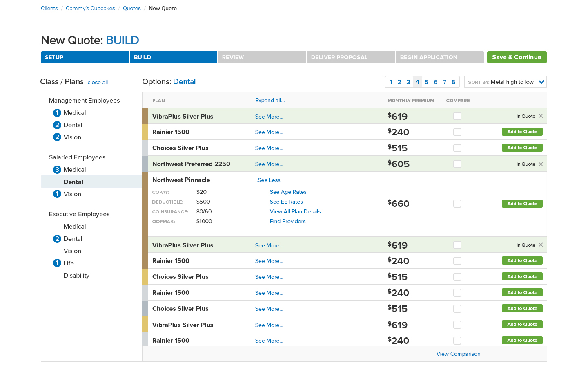Remove Northwest Preferred 2250 from quote via X
This screenshot has height=368, width=588.
coord(541,164)
